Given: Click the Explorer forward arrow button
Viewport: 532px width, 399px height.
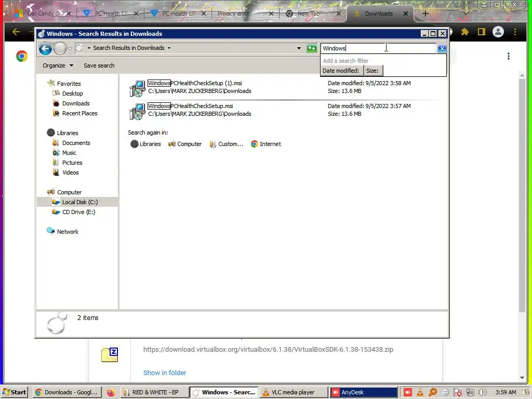Looking at the screenshot, I should [60, 48].
